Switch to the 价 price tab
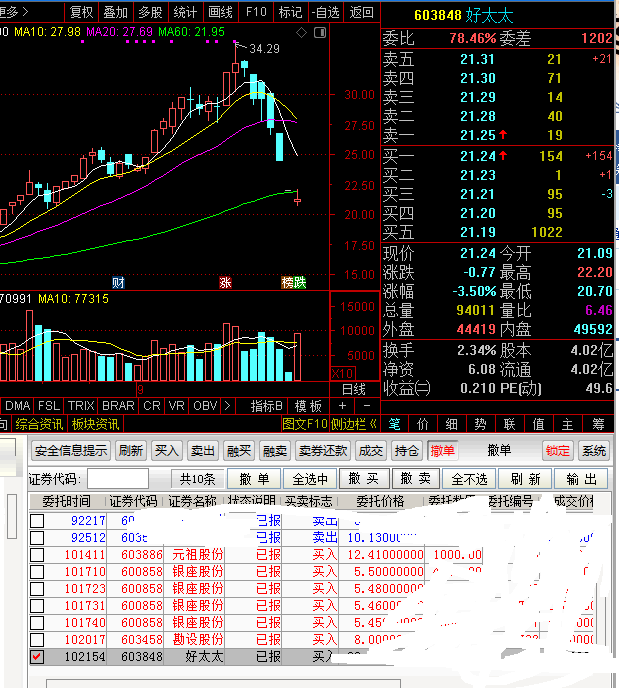The width and height of the screenshot is (619, 688). tap(422, 424)
